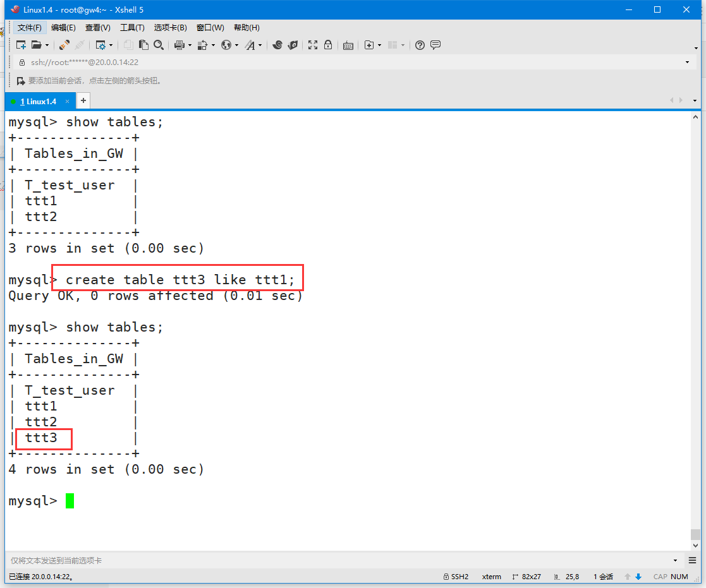Click the compose bar hamburger menu icon
The width and height of the screenshot is (706, 588).
[x=693, y=561]
